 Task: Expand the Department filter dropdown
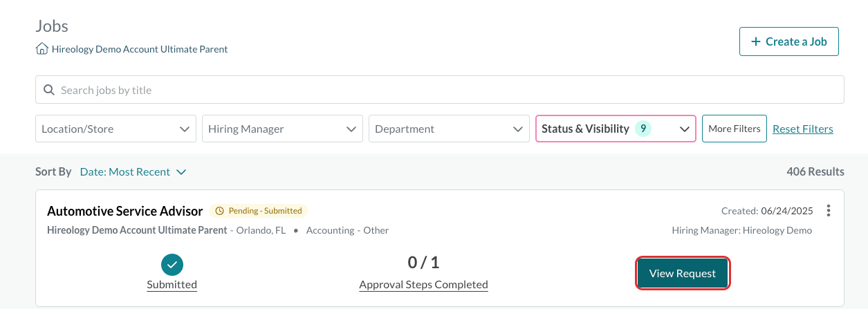pyautogui.click(x=449, y=129)
